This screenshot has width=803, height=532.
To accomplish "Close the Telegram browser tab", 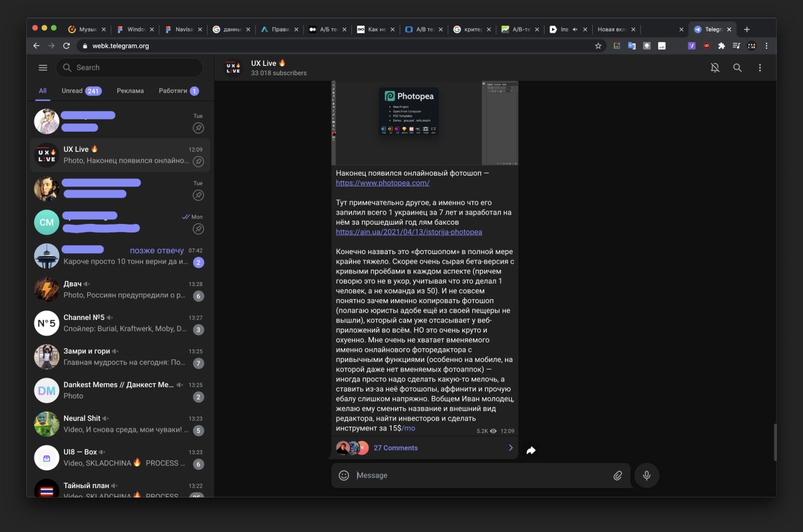I will tap(729, 29).
